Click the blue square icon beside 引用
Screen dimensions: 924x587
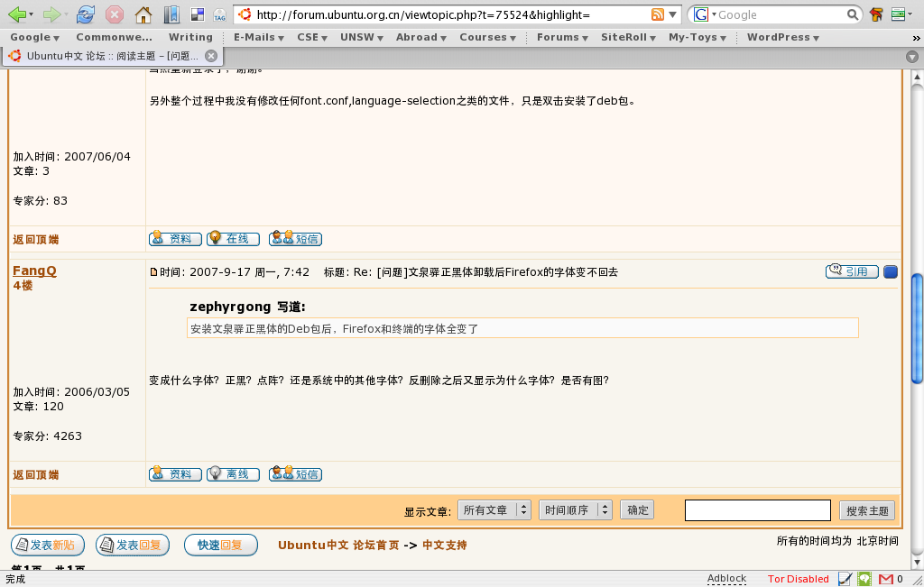(x=891, y=271)
